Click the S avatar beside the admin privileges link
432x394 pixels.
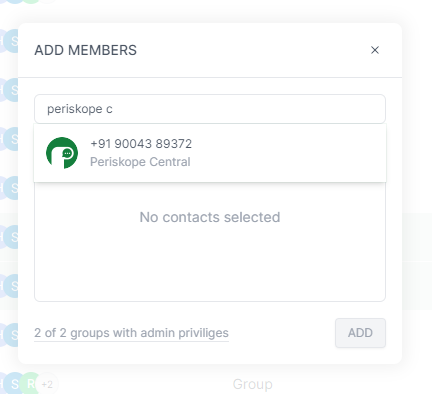(x=12, y=335)
